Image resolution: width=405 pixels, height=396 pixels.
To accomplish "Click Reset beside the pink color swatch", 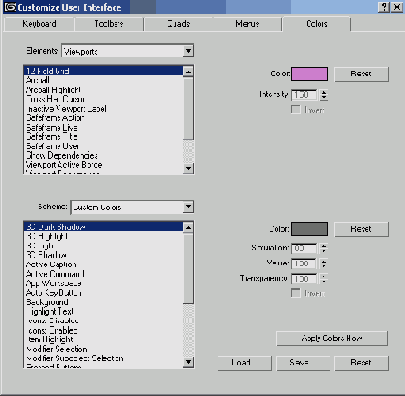I will (x=361, y=74).
